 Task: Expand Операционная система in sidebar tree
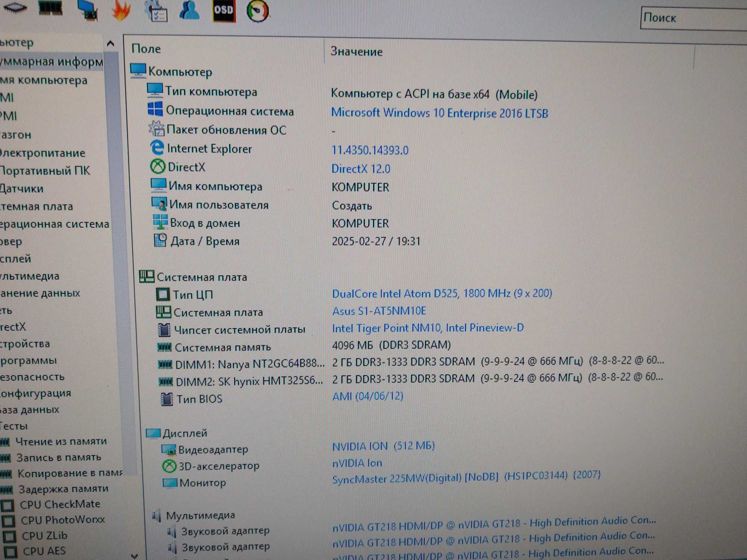tap(55, 224)
